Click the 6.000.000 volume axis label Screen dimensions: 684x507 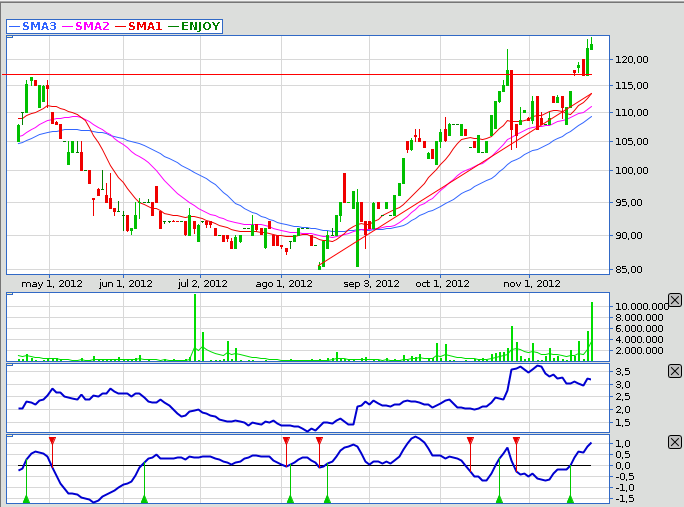tap(639, 329)
